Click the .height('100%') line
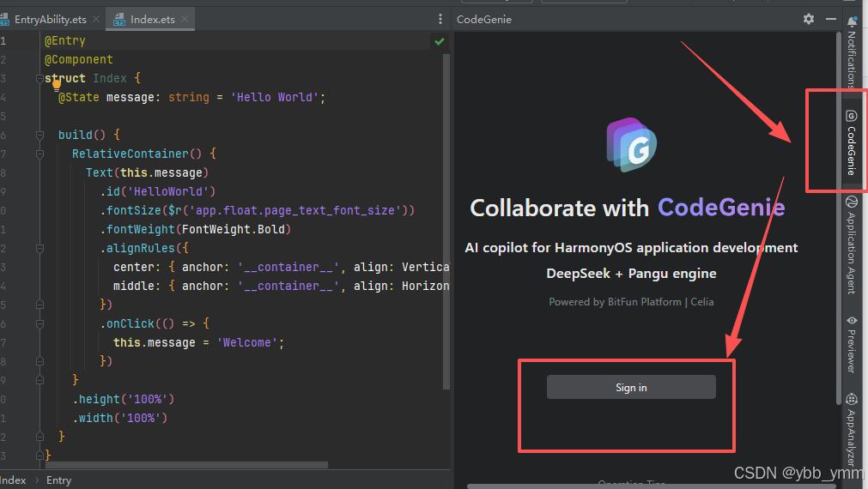The image size is (868, 489). point(124,399)
